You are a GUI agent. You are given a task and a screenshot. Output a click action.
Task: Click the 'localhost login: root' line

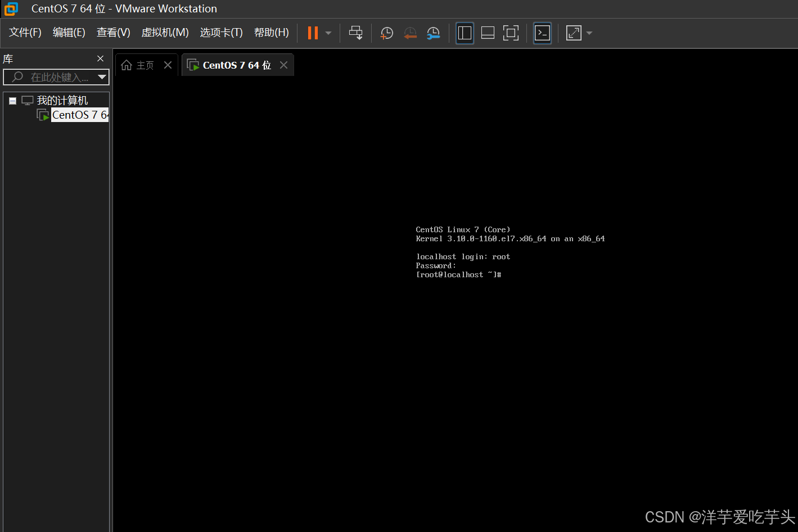pyautogui.click(x=463, y=256)
